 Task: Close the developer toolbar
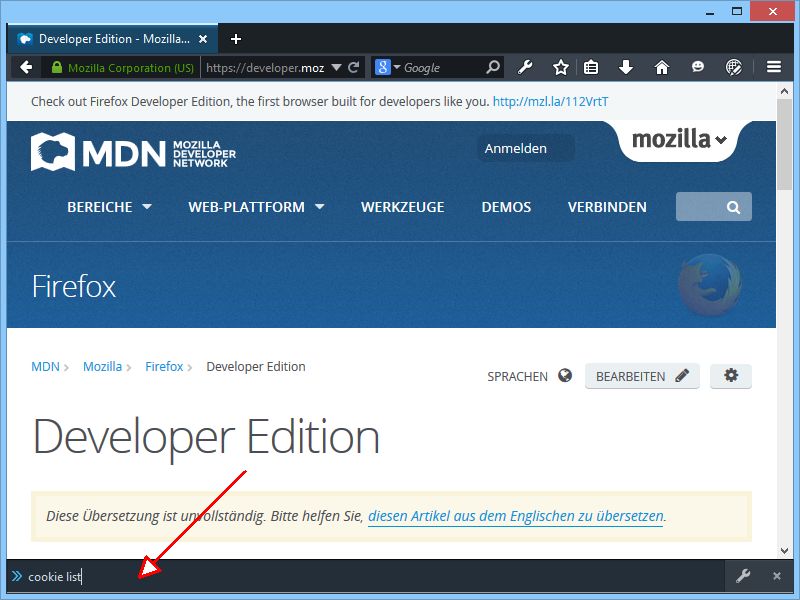click(777, 576)
